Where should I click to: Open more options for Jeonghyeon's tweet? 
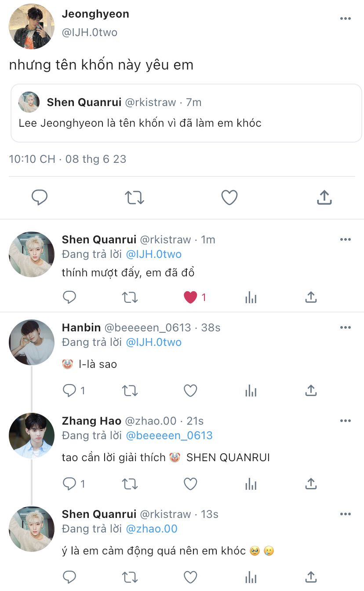346,18
